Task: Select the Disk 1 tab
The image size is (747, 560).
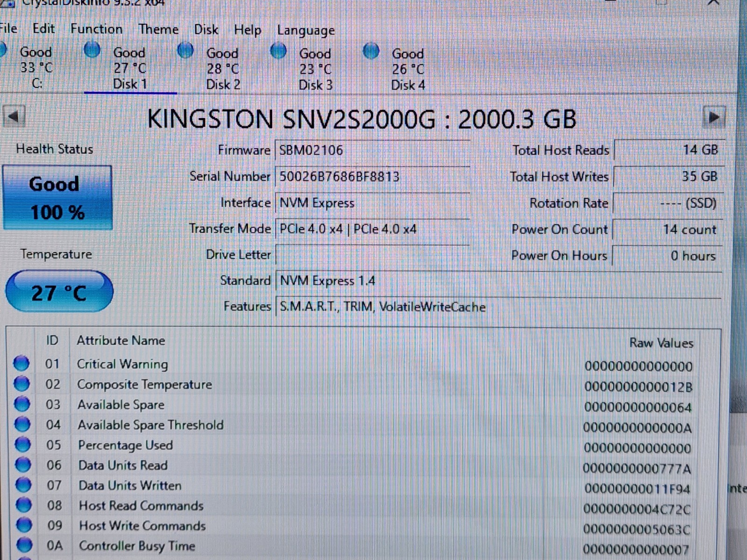Action: click(130, 68)
